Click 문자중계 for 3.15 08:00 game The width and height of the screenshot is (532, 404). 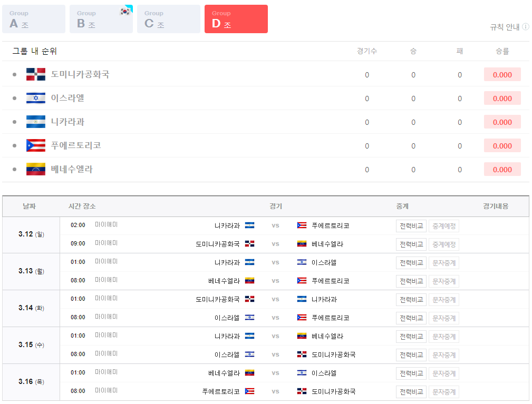(444, 355)
